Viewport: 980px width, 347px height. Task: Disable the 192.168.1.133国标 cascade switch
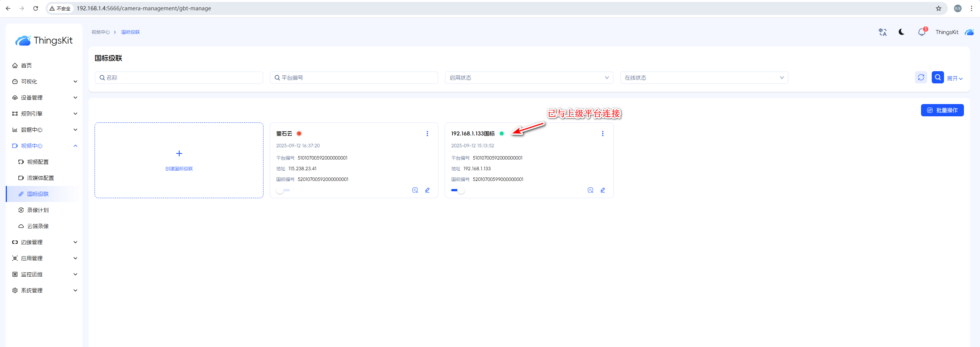pos(458,190)
